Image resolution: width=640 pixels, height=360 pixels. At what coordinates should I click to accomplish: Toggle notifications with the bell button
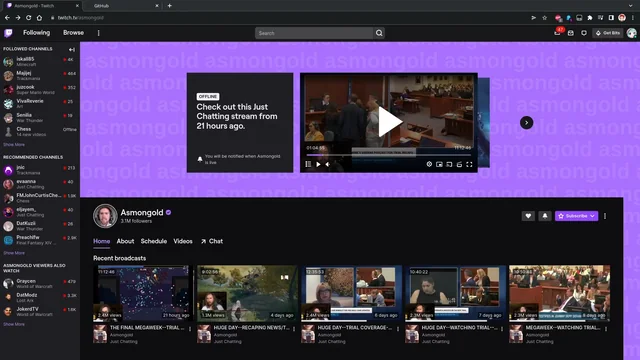pyautogui.click(x=545, y=216)
